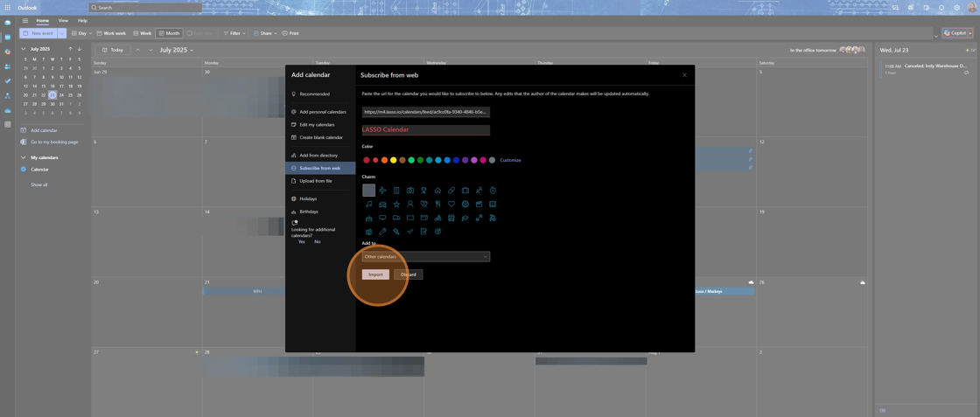Viewport: 980px width, 417px height.
Task: Pick the orange color swatch
Action: (x=384, y=161)
